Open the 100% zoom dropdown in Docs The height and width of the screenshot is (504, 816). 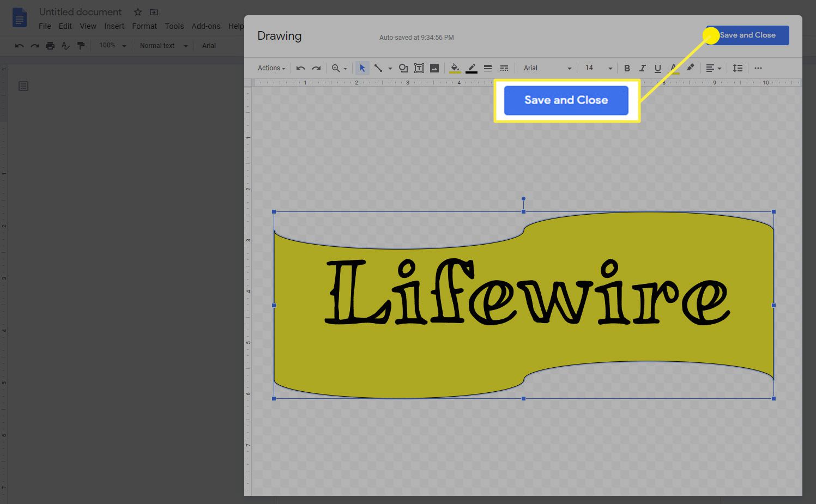pos(112,46)
